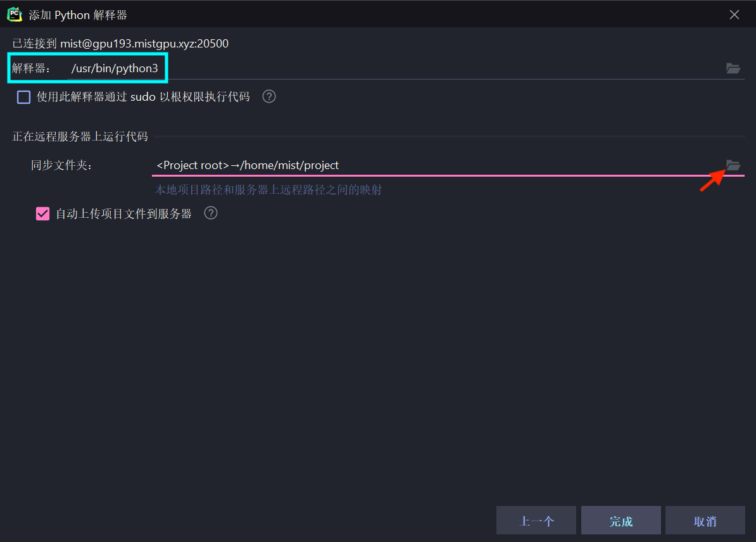
Task: Cancel the dialog with 取消
Action: click(x=705, y=521)
